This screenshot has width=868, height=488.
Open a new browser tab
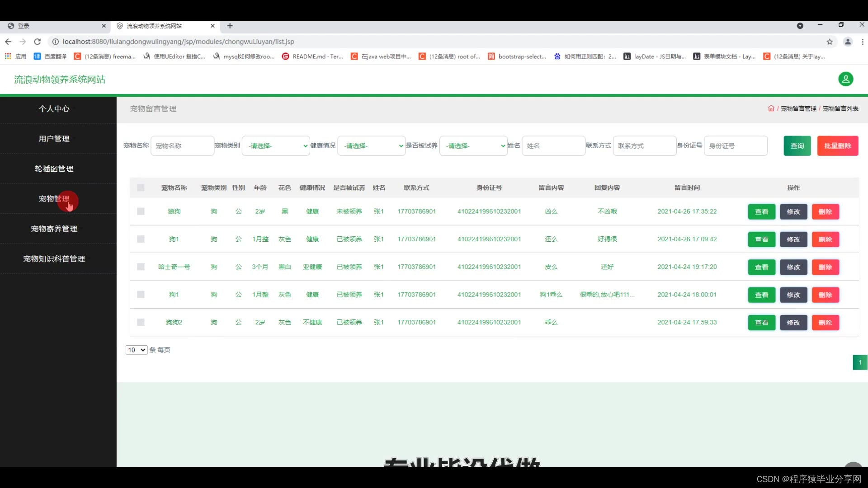(x=230, y=26)
